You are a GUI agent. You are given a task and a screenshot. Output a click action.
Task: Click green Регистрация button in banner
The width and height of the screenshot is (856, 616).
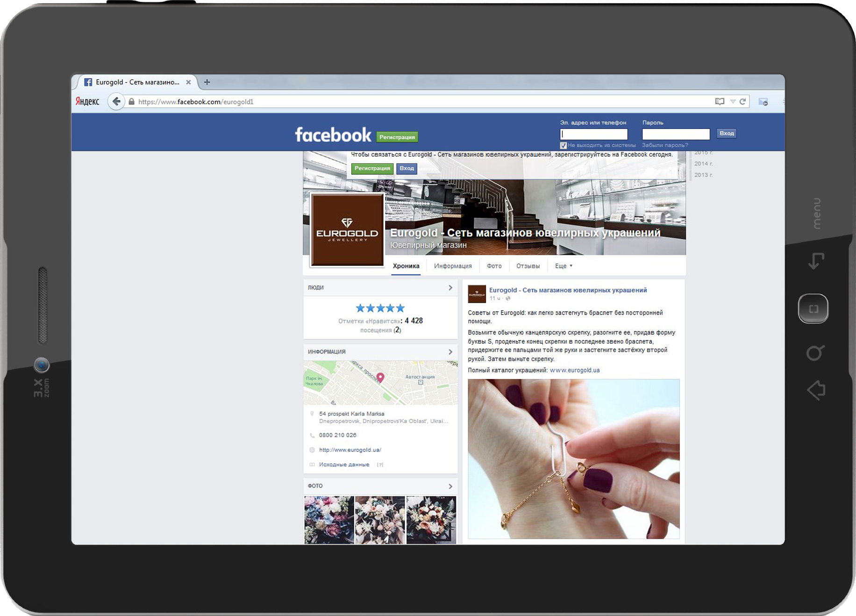pyautogui.click(x=372, y=168)
